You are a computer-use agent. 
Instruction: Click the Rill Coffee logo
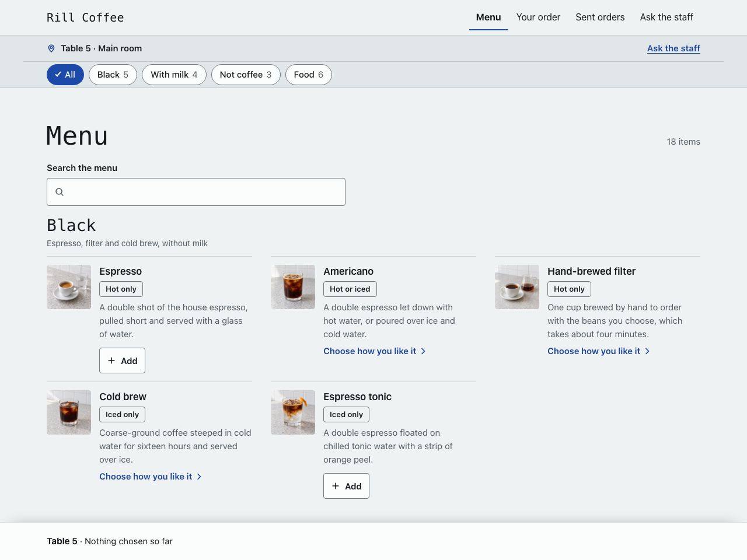coord(85,17)
